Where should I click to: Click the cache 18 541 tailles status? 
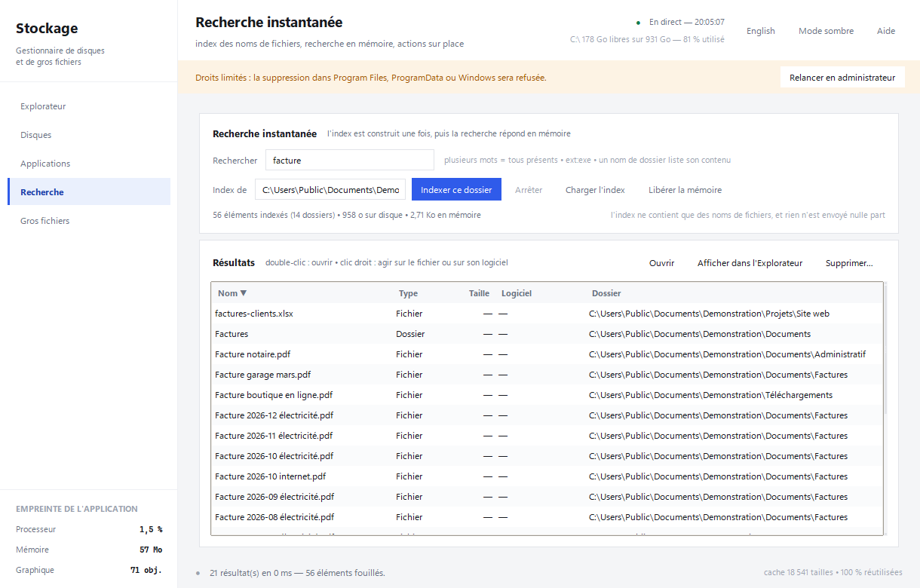(x=833, y=572)
